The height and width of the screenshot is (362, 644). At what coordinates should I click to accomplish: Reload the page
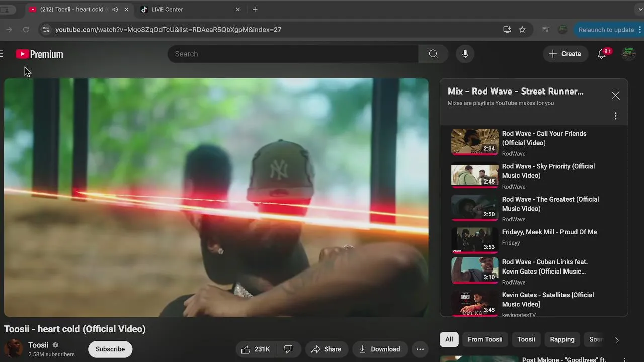click(26, 30)
